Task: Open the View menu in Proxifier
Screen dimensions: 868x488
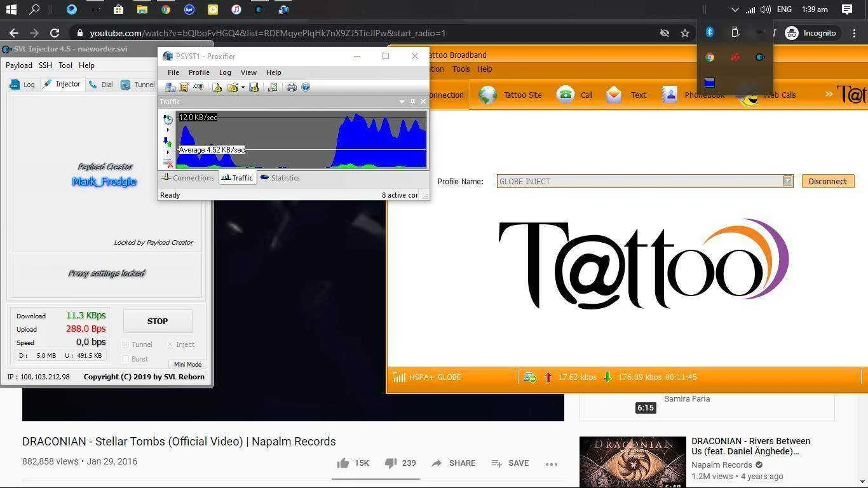Action: point(248,72)
